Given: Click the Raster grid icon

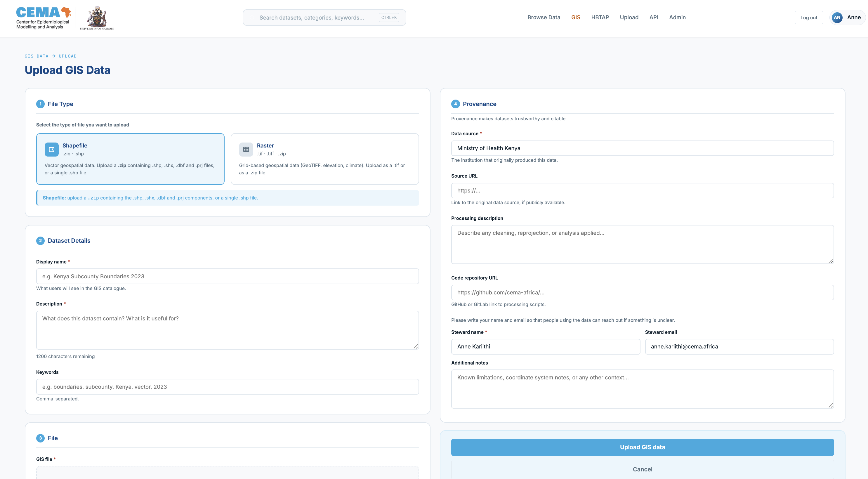Looking at the screenshot, I should (x=246, y=149).
